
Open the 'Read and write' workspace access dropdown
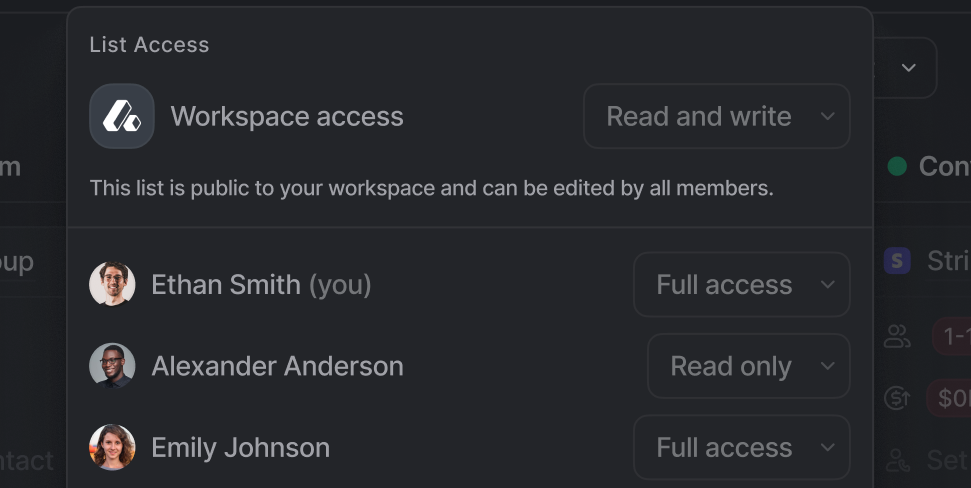(716, 116)
